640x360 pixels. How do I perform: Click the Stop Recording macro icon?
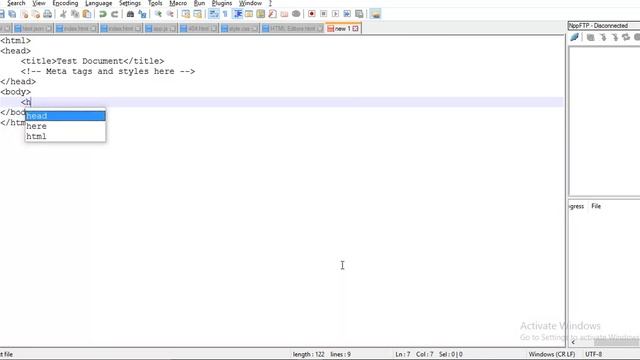tap(323, 14)
